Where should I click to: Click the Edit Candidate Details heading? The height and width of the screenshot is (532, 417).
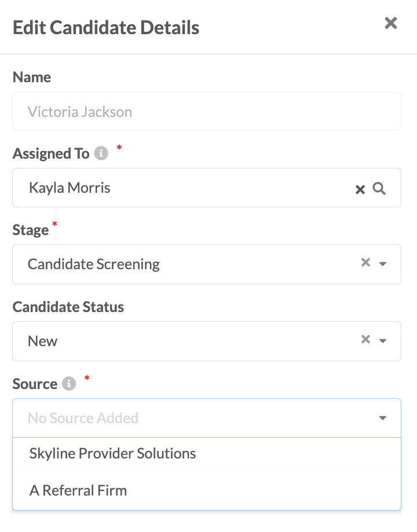click(106, 27)
